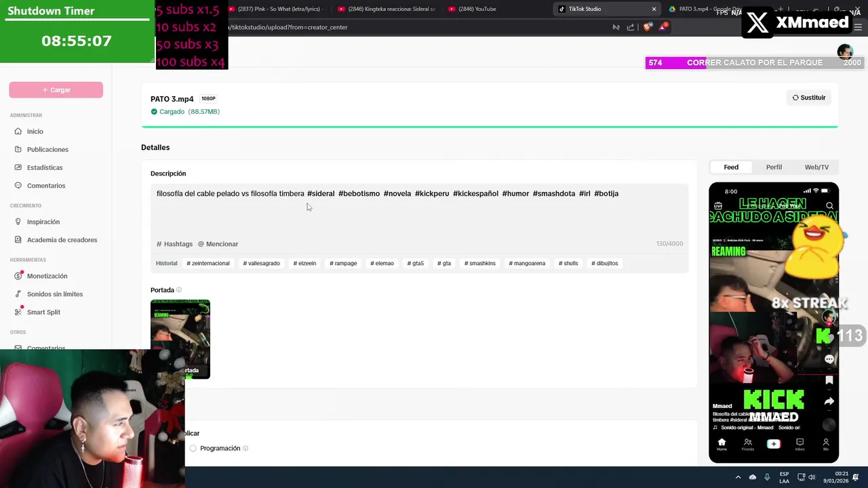Open Inspiración in the sidebar
This screenshot has height=488, width=868.
coord(43,222)
